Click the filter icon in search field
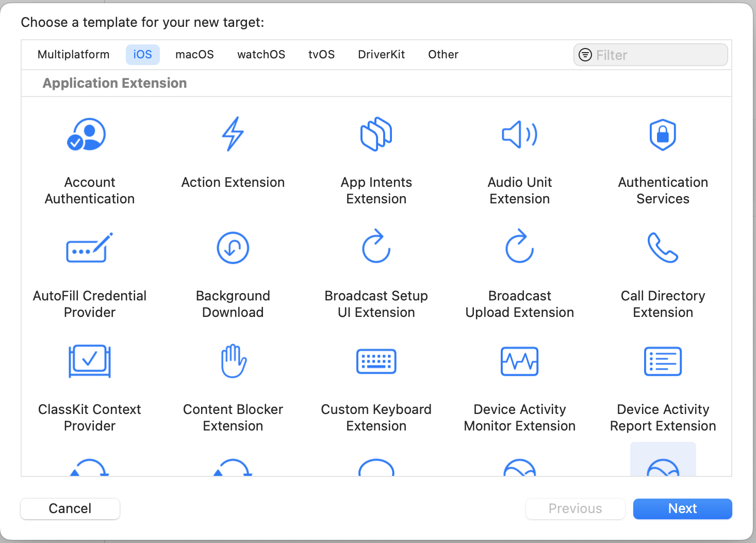Screen dimensions: 756x543 coord(585,55)
